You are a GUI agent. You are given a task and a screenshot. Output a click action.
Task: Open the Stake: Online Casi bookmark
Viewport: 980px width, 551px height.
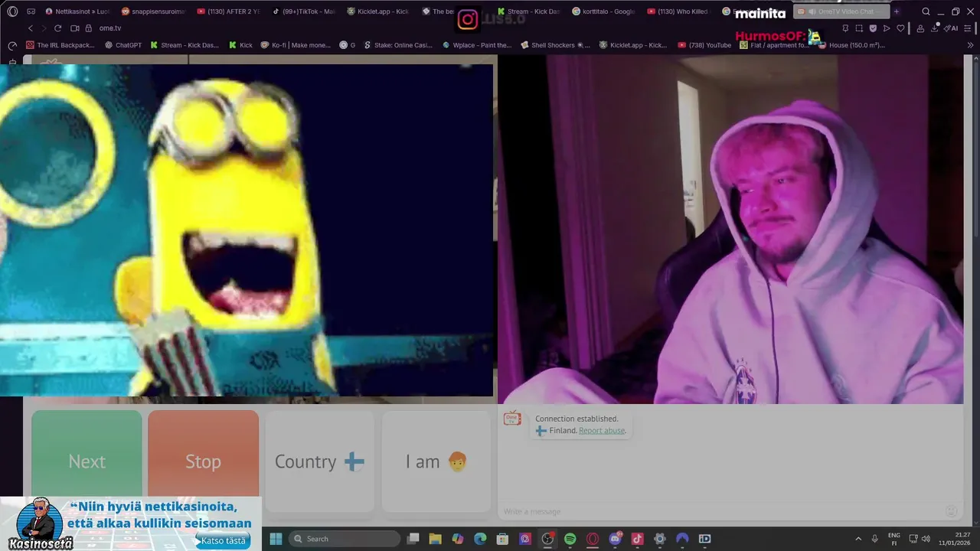398,45
